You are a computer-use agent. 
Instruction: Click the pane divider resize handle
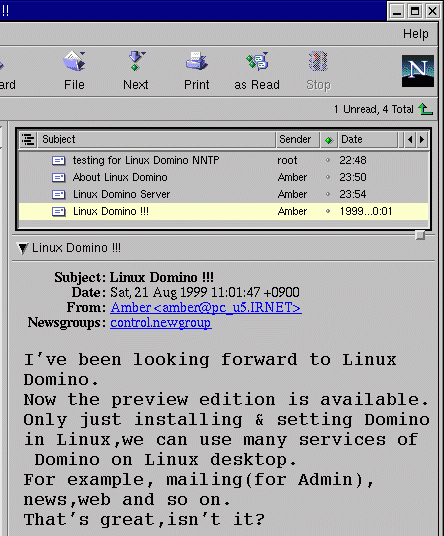click(x=420, y=235)
